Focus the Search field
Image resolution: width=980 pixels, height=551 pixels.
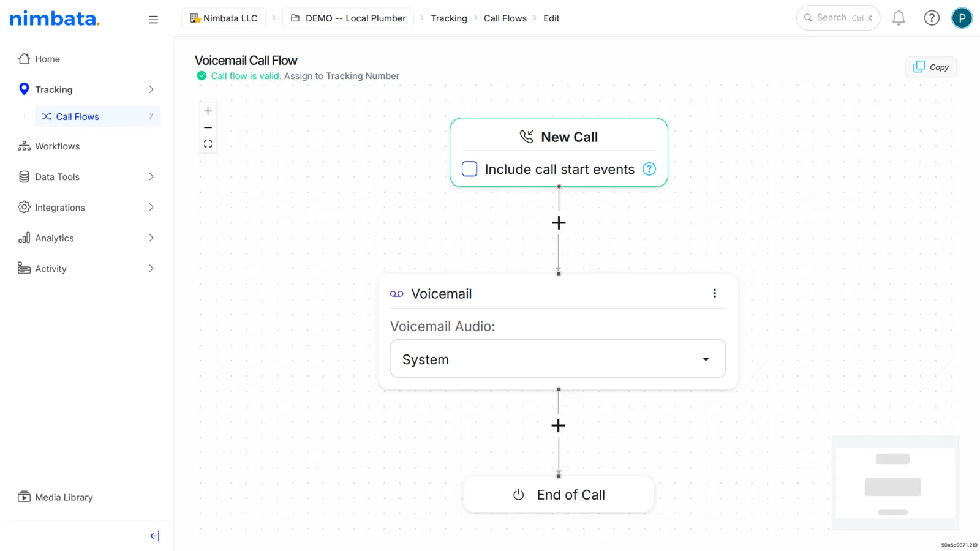[x=838, y=18]
